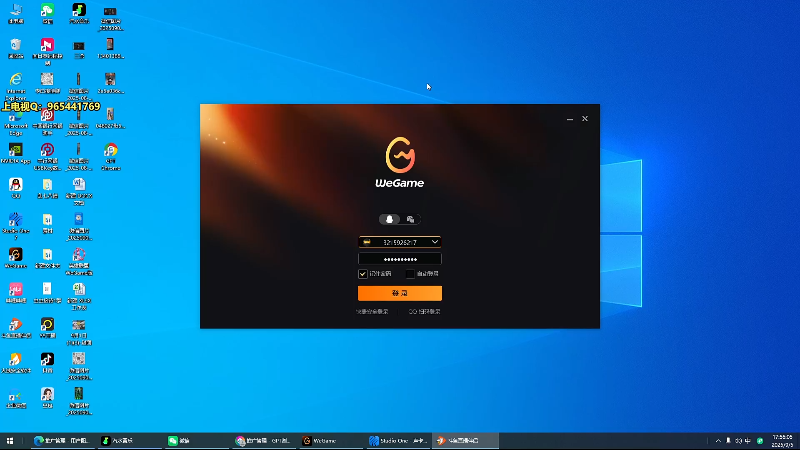
Task: Click the orange WeGame login button
Action: click(399, 293)
